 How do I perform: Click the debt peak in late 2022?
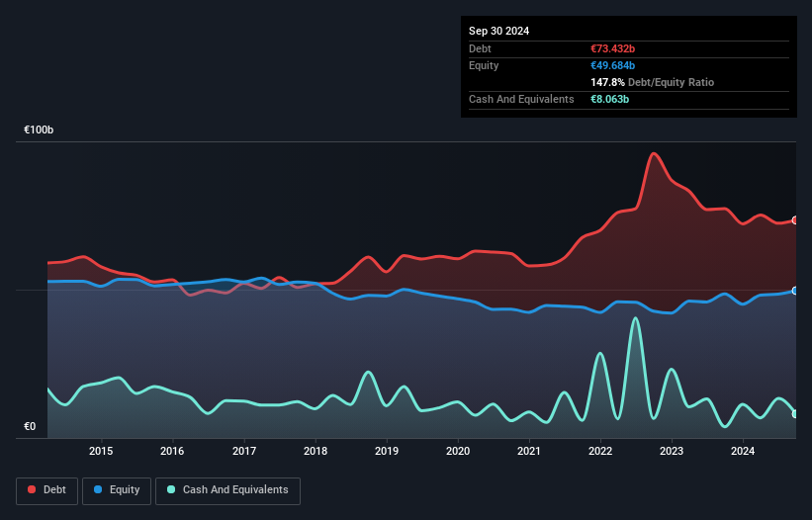coord(654,153)
